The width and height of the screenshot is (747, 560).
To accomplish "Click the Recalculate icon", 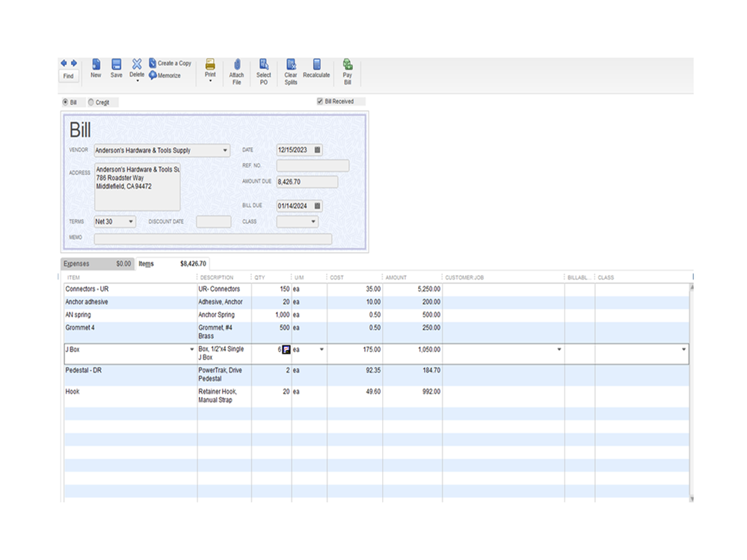I will click(316, 65).
